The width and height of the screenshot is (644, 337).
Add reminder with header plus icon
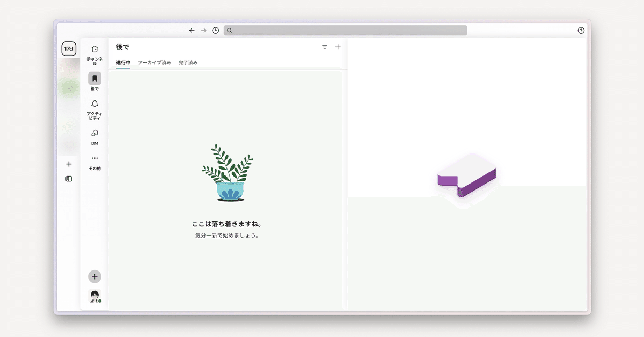click(x=338, y=47)
